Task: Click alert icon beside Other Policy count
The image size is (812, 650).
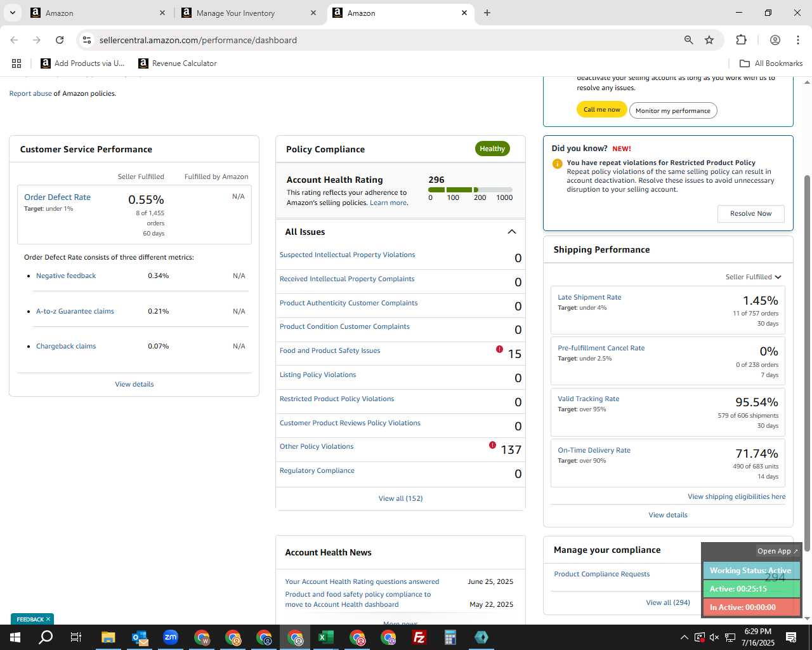Action: [x=493, y=445]
